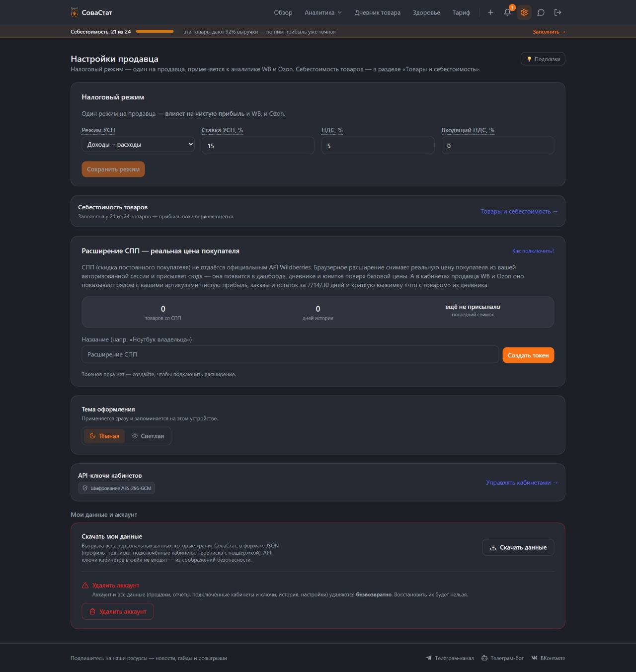Click the logout icon in the header
The image size is (636, 672).
click(558, 12)
